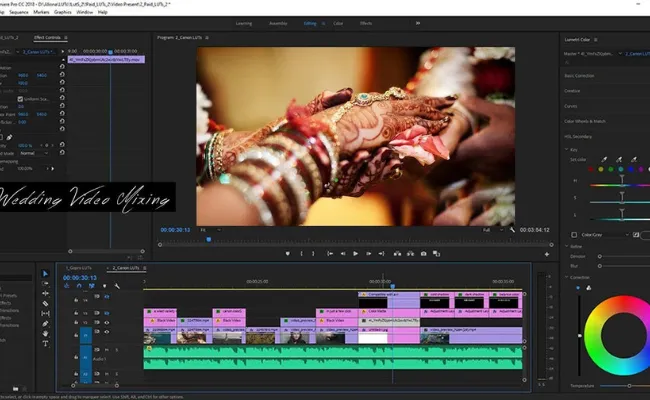Click the add color eyedropper

(x=619, y=159)
